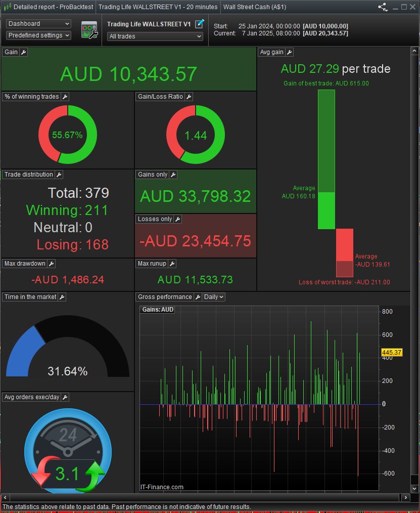Click horizontal scrollbar left arrow
The height and width of the screenshot is (513, 420).
click(5, 497)
